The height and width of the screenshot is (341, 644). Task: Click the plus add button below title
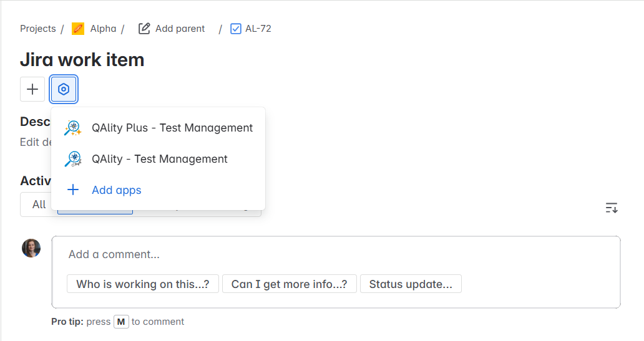click(x=32, y=89)
